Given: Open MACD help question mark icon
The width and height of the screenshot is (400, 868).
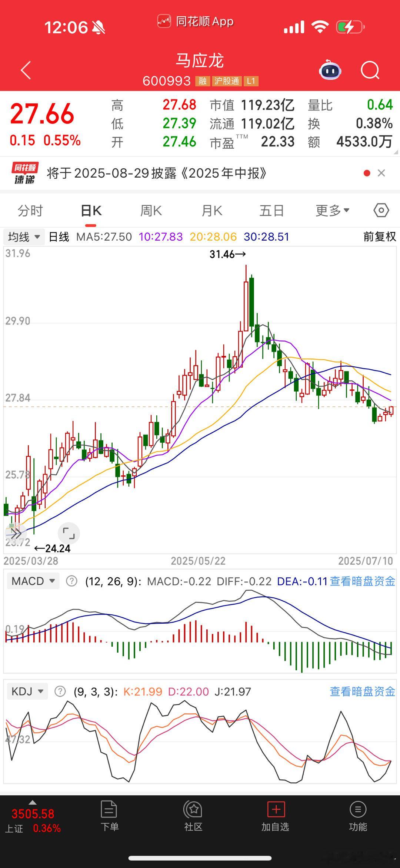Looking at the screenshot, I should pos(71,581).
